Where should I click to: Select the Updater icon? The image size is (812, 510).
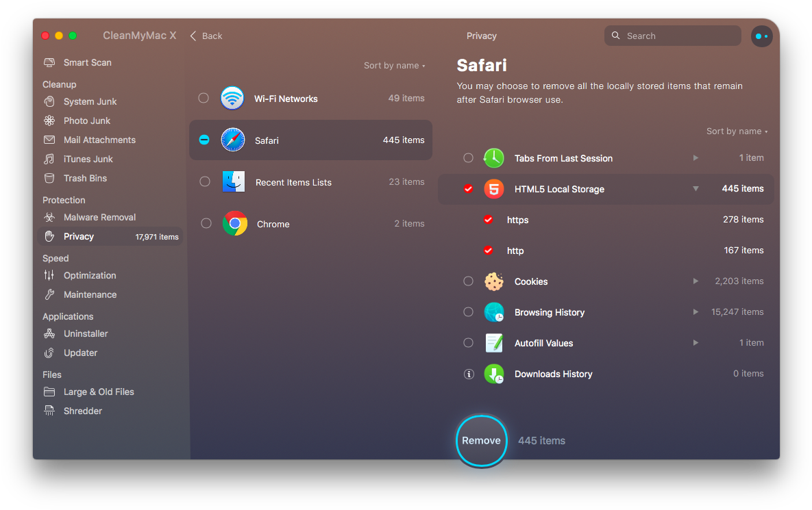click(x=49, y=353)
